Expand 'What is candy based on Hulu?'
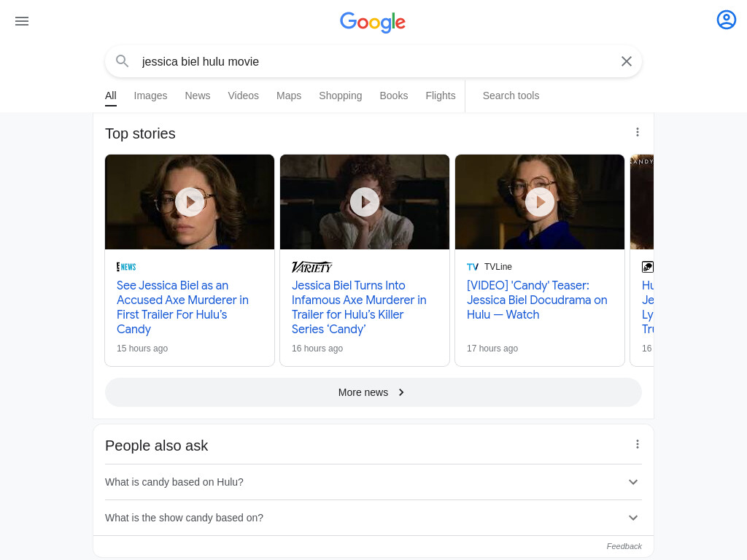 [373, 482]
